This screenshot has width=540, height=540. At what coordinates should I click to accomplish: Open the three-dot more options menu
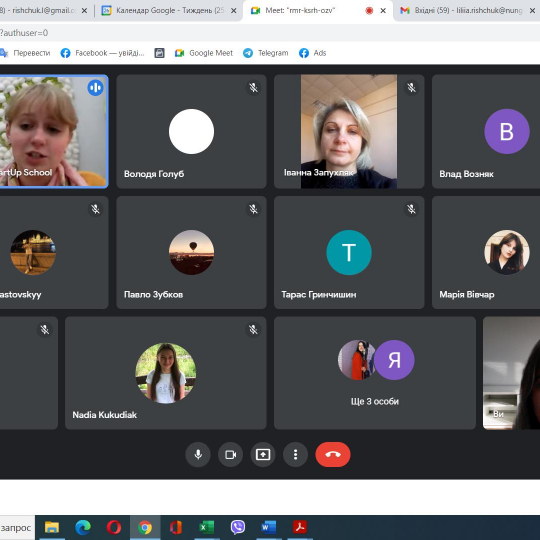click(295, 455)
